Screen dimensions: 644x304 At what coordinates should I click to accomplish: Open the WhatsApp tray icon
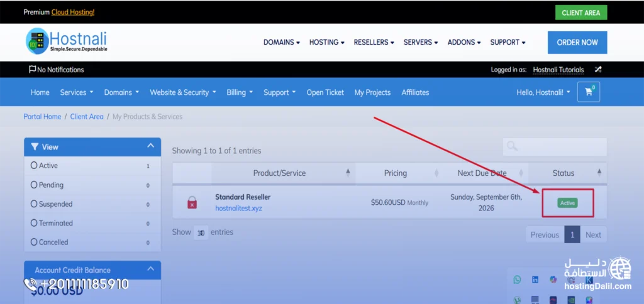[x=517, y=280]
